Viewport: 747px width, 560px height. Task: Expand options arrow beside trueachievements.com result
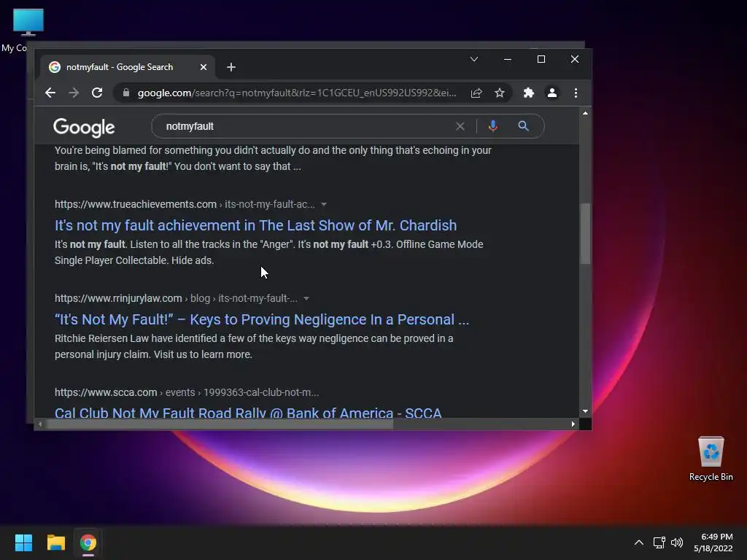tap(324, 204)
